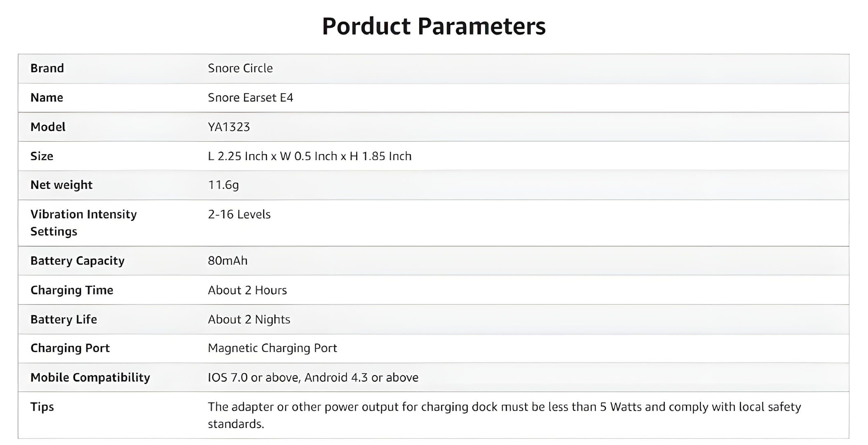
Task: Click the "Vibration Intensity Settings" label
Action: click(x=83, y=223)
